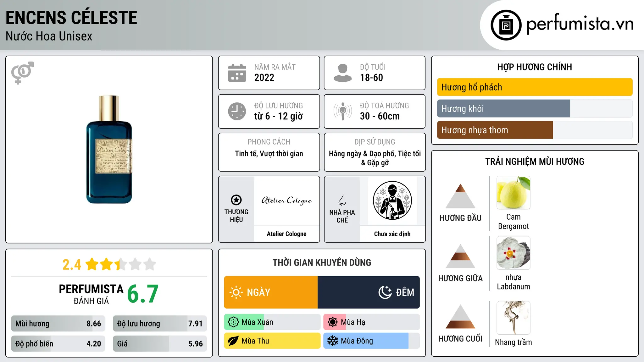Click the projection value 30 - 60cm
The width and height of the screenshot is (644, 362).
click(380, 116)
